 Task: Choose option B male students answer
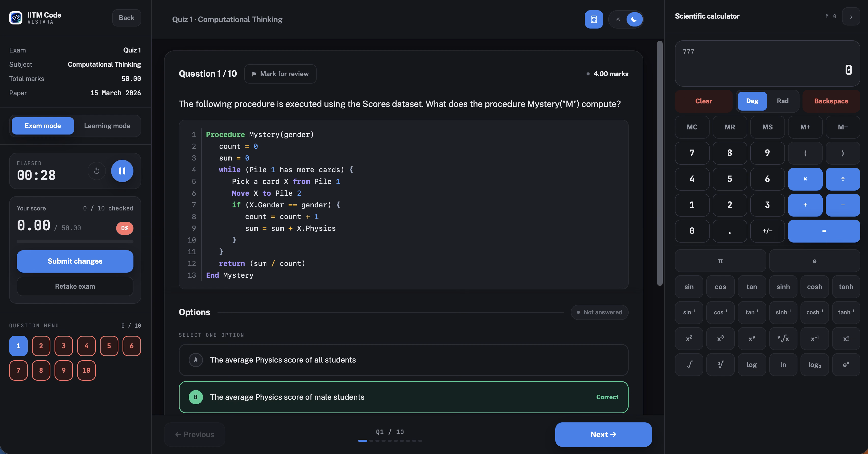(403, 397)
